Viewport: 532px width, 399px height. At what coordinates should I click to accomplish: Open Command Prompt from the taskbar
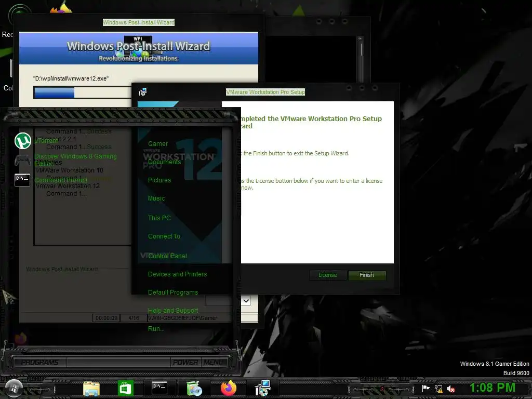[x=159, y=388]
